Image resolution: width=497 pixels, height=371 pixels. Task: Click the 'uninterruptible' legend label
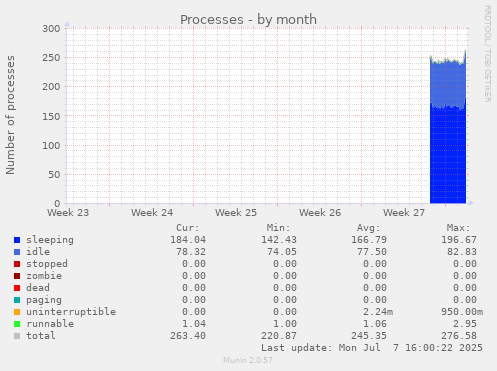pyautogui.click(x=71, y=312)
